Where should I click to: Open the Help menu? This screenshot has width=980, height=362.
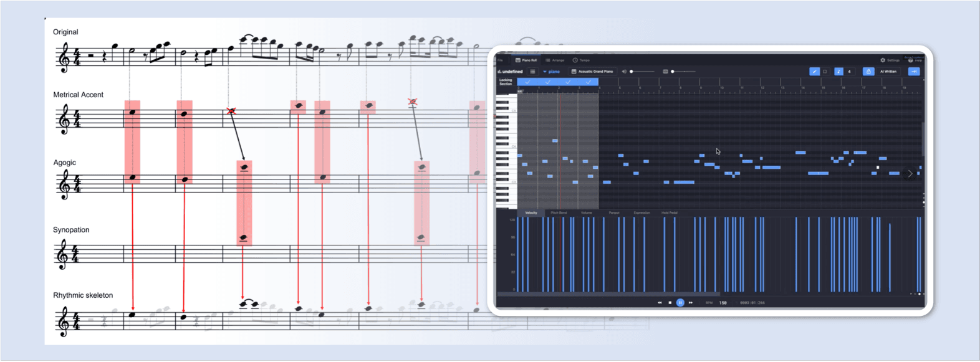(915, 60)
